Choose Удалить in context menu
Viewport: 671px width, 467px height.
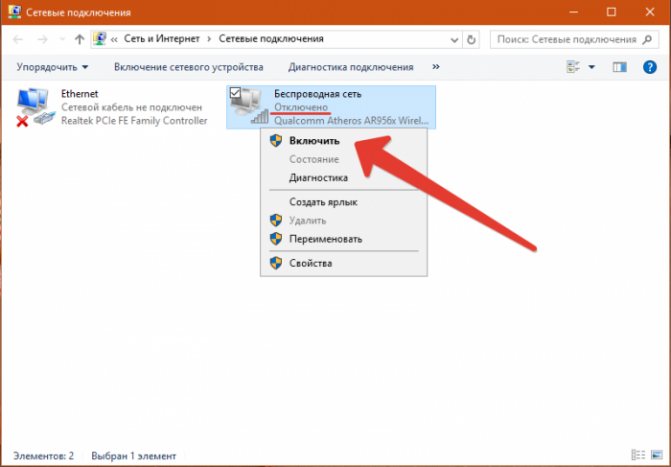[x=307, y=220]
